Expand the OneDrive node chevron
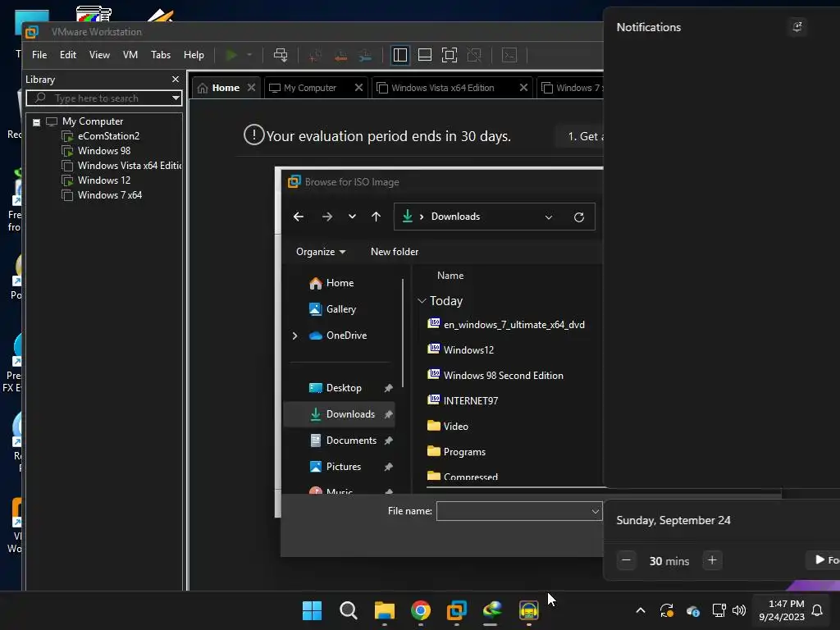 tap(294, 336)
